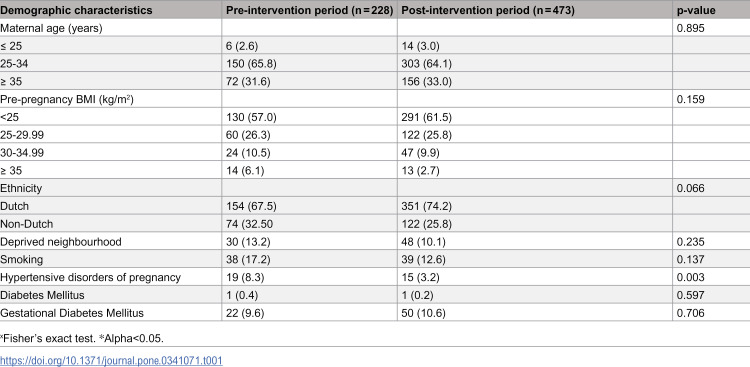Viewport: 750px width, 367px height.
Task: Select the Pre-intervention period (n=228) header
Action: point(309,10)
